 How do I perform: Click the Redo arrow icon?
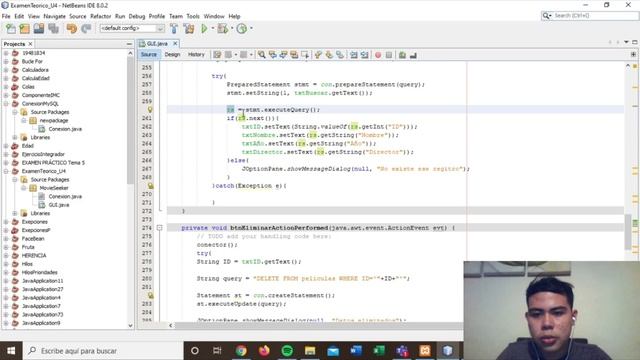86,29
